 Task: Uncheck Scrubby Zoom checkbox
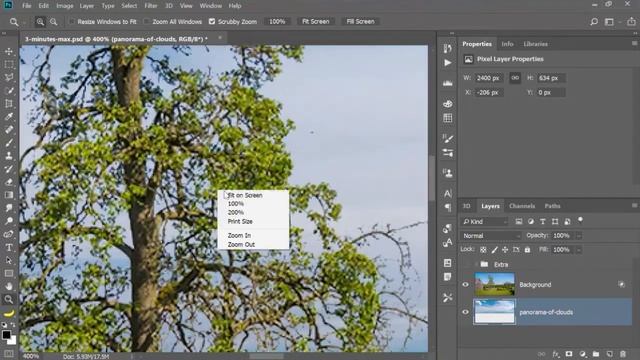[x=212, y=22]
